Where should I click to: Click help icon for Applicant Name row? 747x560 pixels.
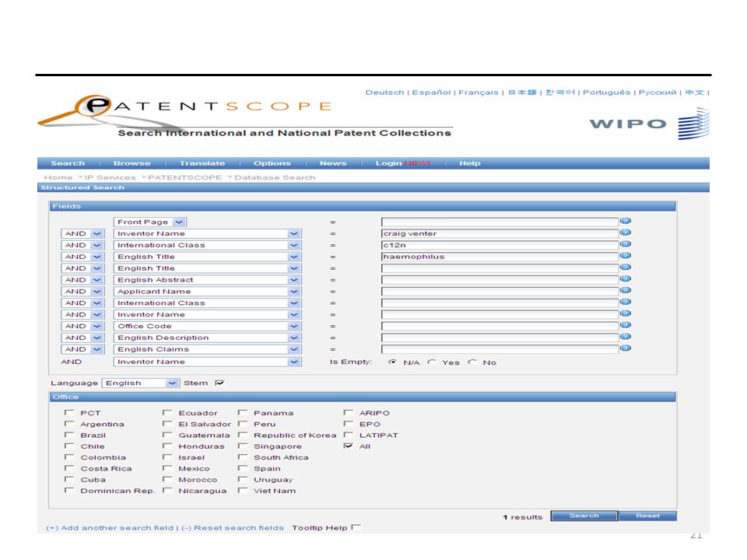pyautogui.click(x=626, y=290)
